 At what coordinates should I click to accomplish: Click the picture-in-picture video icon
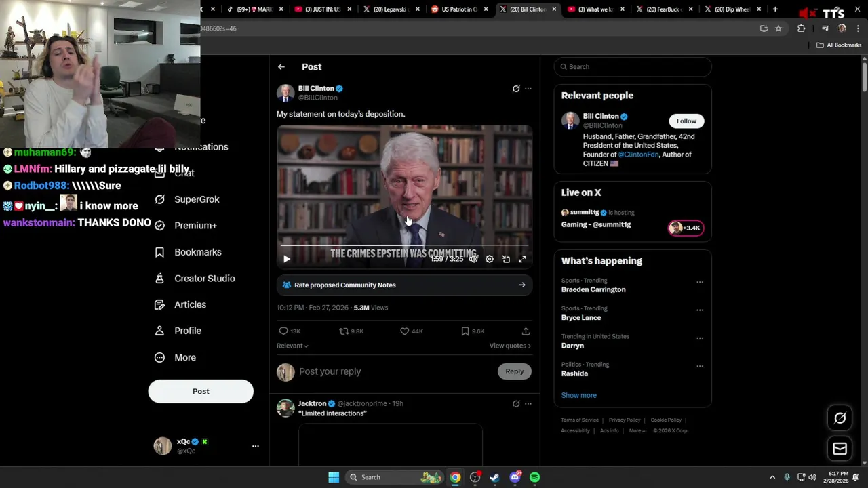click(x=506, y=259)
